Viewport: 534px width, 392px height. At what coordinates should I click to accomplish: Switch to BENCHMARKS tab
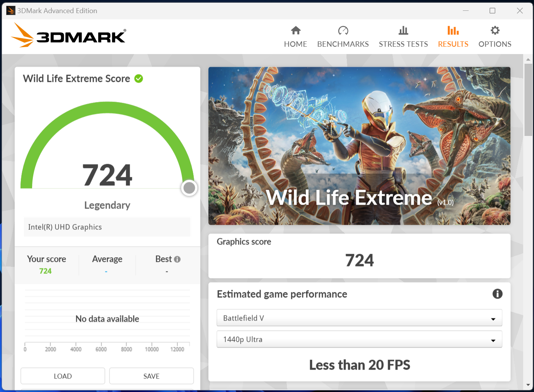(x=343, y=37)
